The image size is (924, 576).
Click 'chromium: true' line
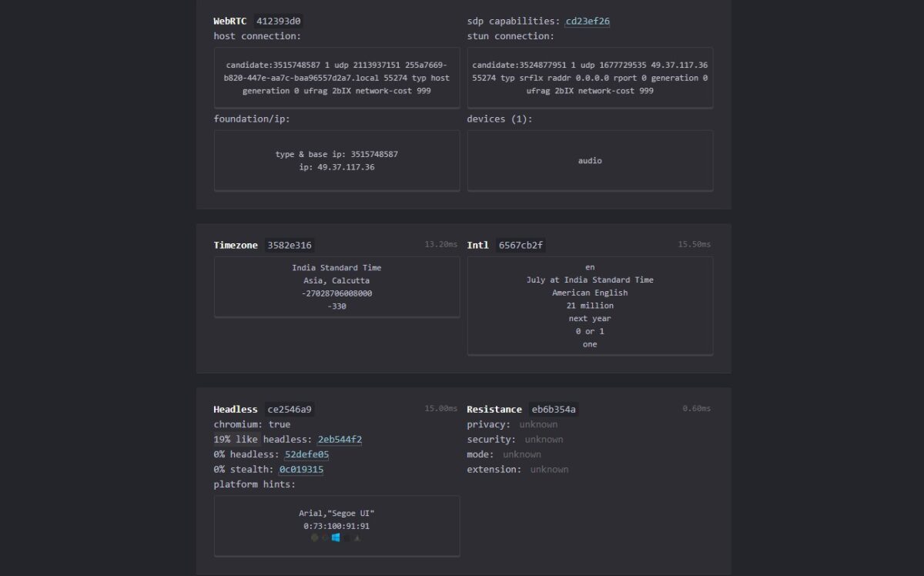point(252,424)
